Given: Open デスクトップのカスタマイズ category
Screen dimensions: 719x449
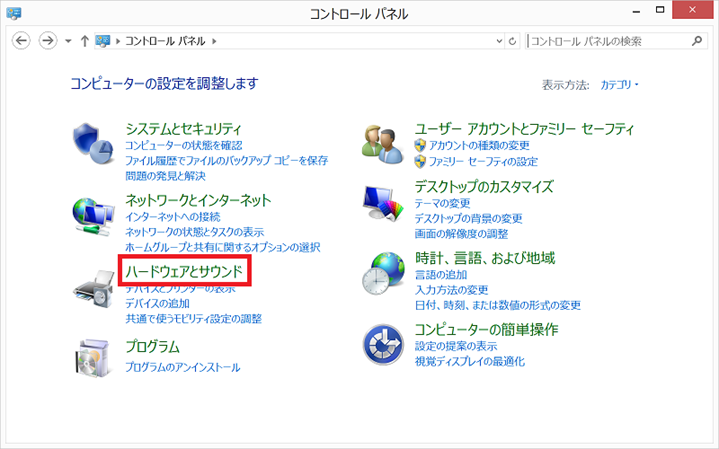Looking at the screenshot, I should (x=484, y=187).
